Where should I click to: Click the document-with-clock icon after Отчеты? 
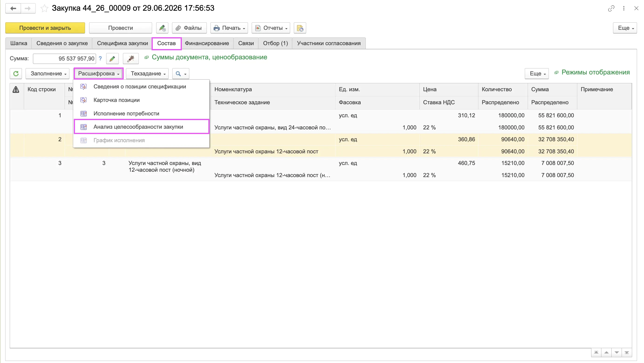pyautogui.click(x=300, y=28)
